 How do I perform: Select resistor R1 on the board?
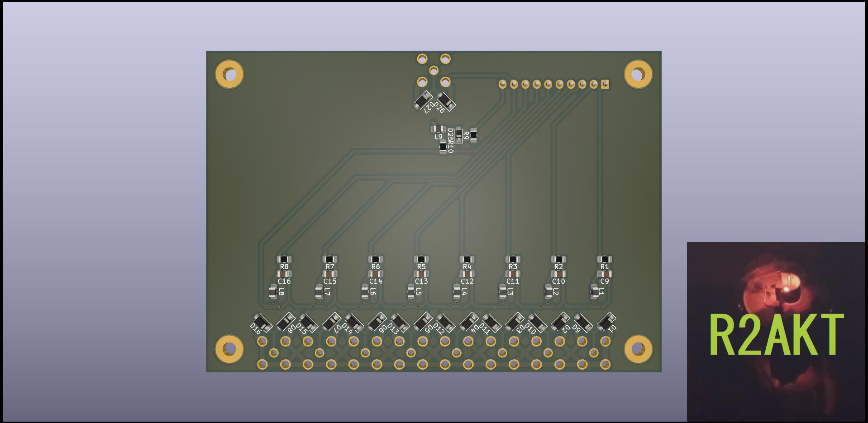click(x=604, y=259)
